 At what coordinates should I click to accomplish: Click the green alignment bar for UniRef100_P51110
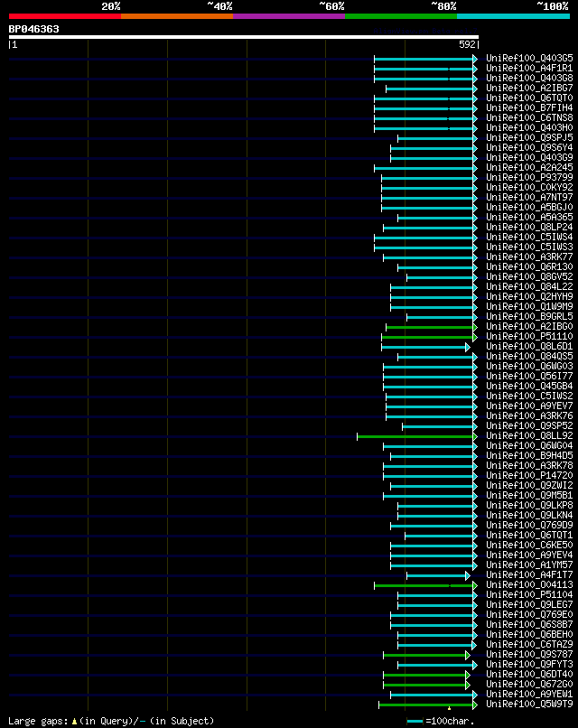[x=429, y=338]
